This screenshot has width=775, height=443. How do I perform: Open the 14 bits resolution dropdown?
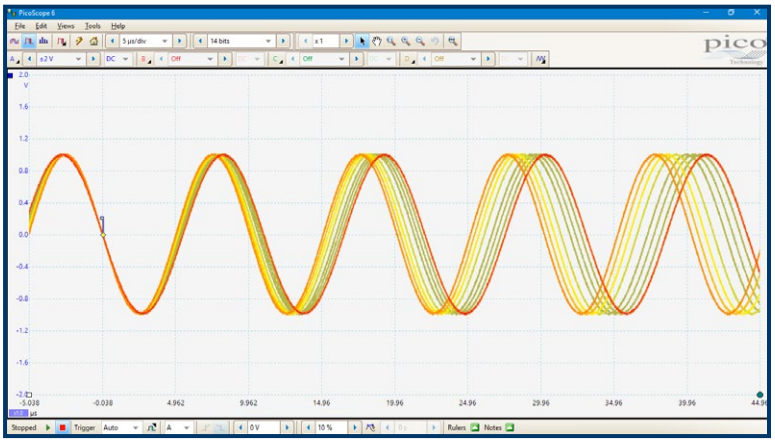(241, 41)
